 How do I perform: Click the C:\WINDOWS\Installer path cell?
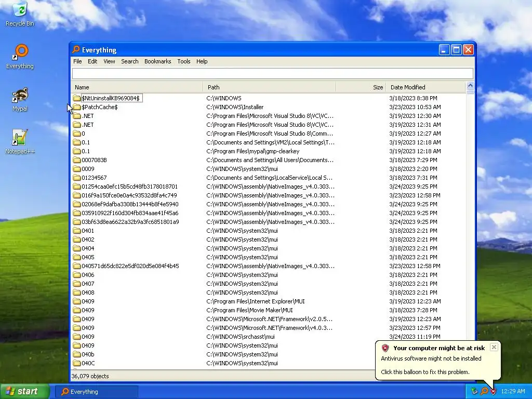click(x=235, y=107)
